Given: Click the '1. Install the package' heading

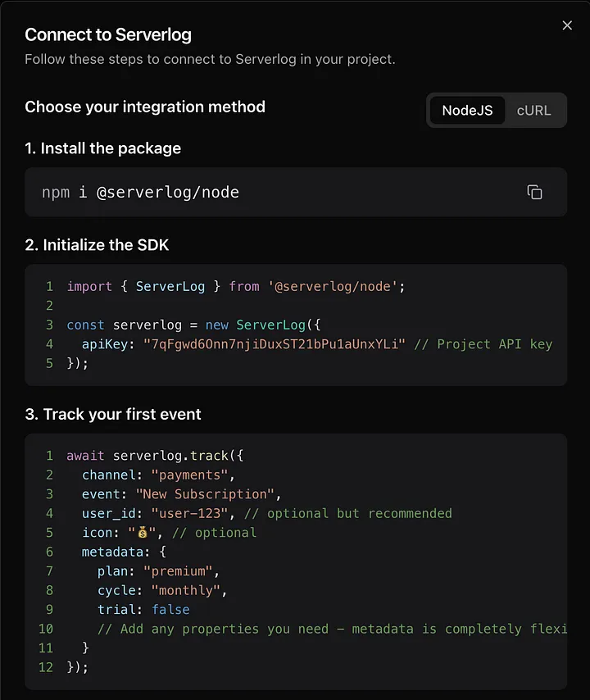Looking at the screenshot, I should [x=103, y=148].
